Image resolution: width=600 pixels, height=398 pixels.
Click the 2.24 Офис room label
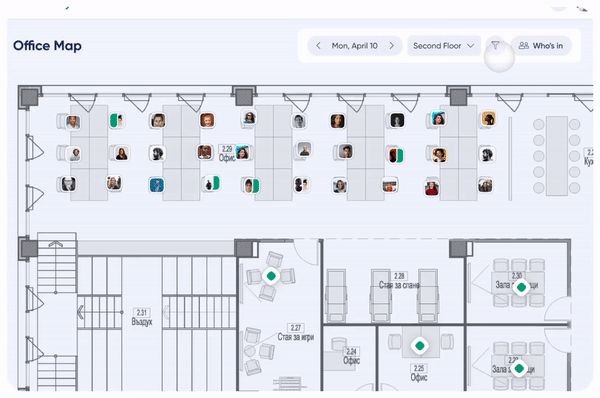(x=351, y=356)
